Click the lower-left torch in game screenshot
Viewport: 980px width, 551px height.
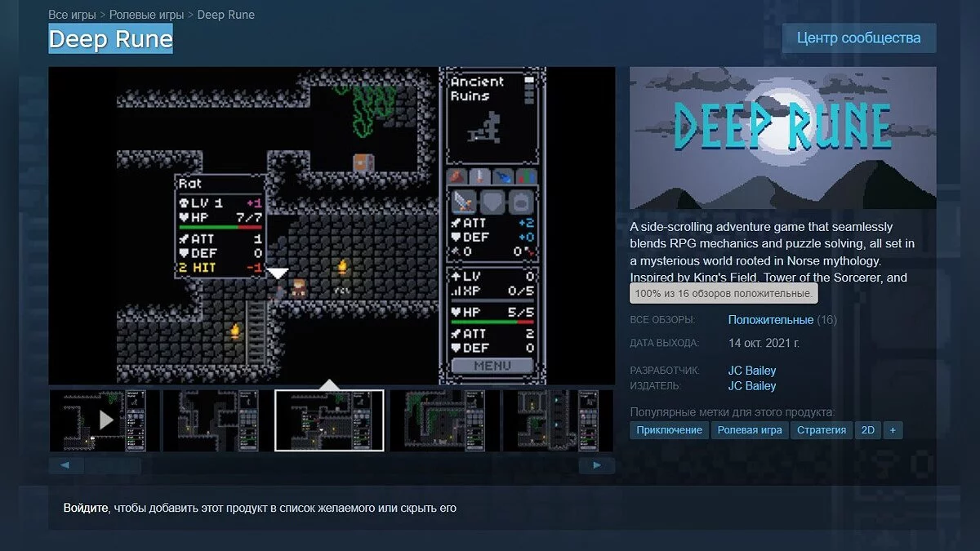coord(235,331)
